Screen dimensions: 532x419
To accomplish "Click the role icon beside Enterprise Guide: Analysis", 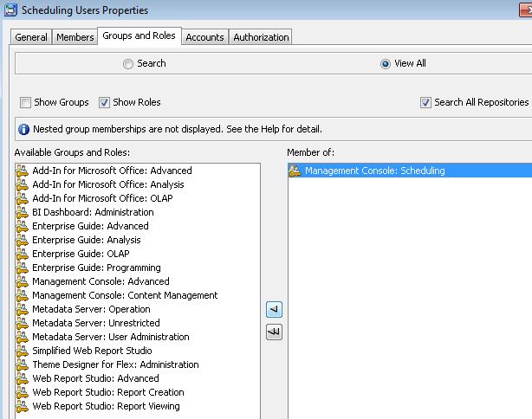I will [23, 240].
